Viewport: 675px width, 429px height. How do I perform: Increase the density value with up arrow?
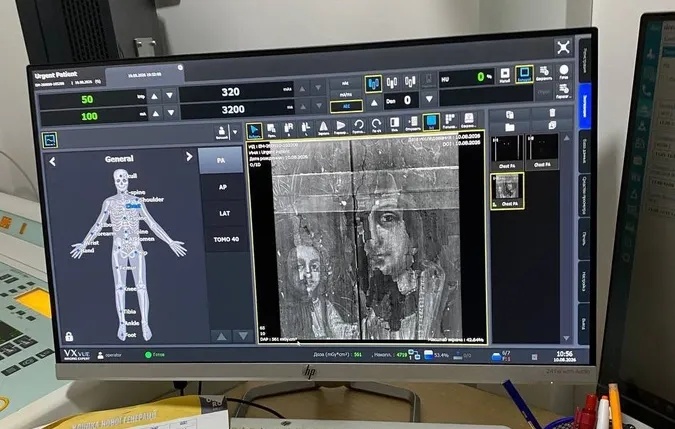pyautogui.click(x=375, y=102)
